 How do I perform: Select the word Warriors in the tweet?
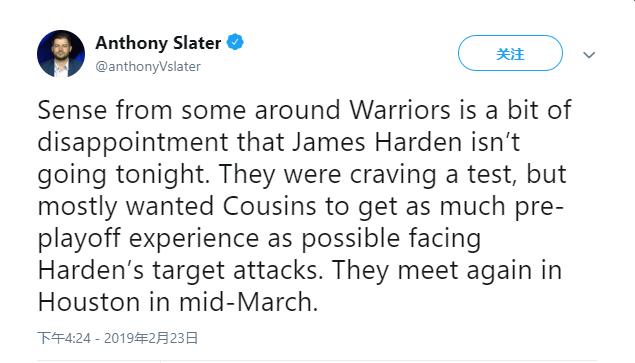click(400, 110)
